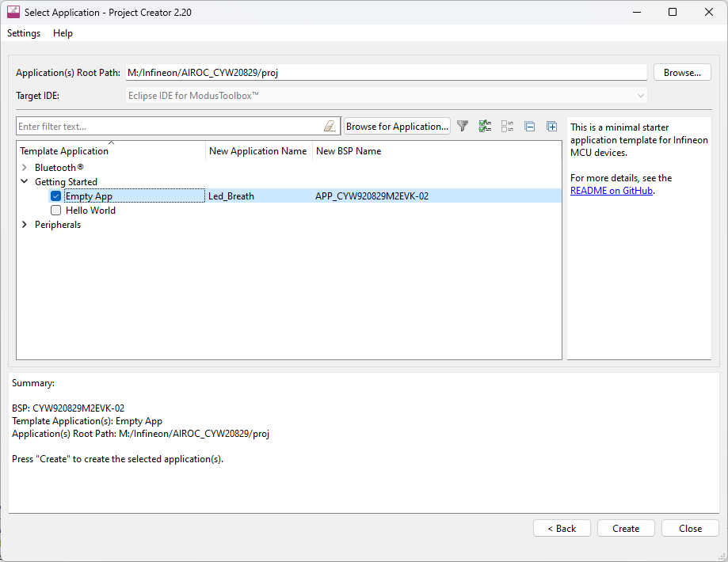The width and height of the screenshot is (728, 562).
Task: Click the Collapse All minus icon
Action: (529, 126)
